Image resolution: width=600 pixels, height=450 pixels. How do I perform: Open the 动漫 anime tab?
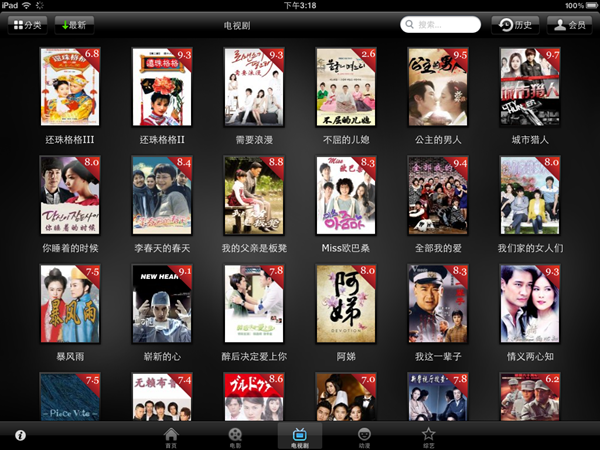pos(364,438)
